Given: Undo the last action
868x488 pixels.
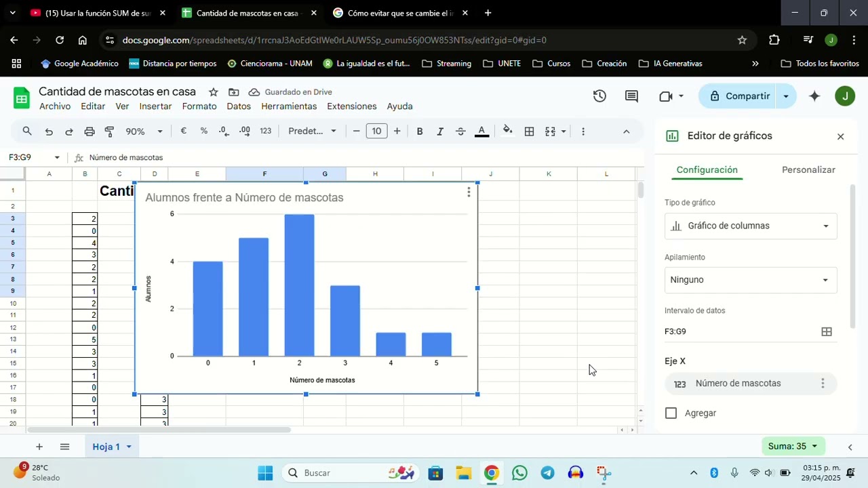Looking at the screenshot, I should click(x=49, y=131).
